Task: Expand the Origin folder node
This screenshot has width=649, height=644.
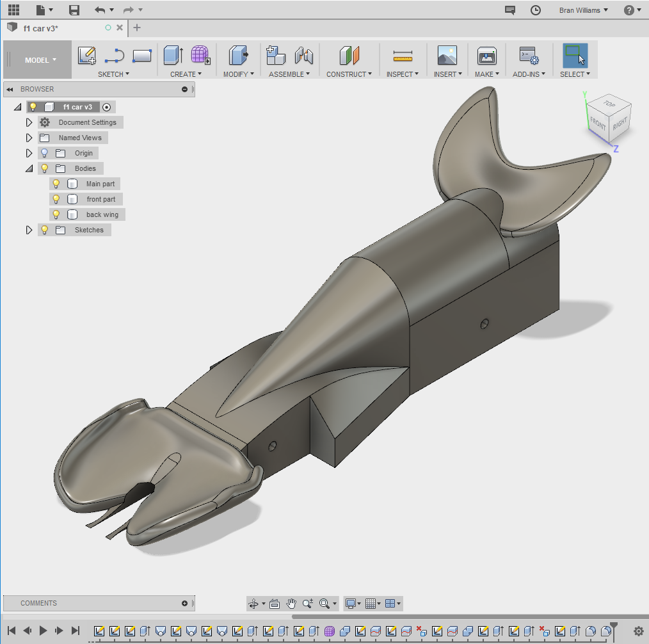Action: 29,153
